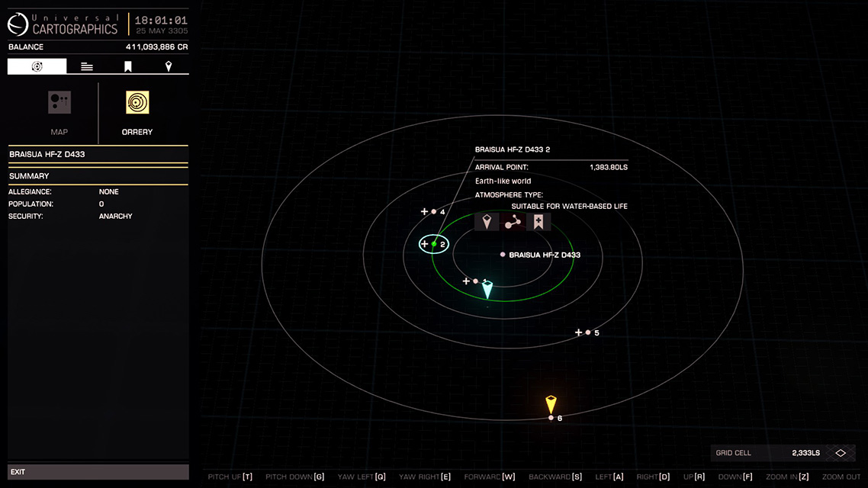The image size is (868, 488).
Task: Click the population value 0
Action: (101, 204)
